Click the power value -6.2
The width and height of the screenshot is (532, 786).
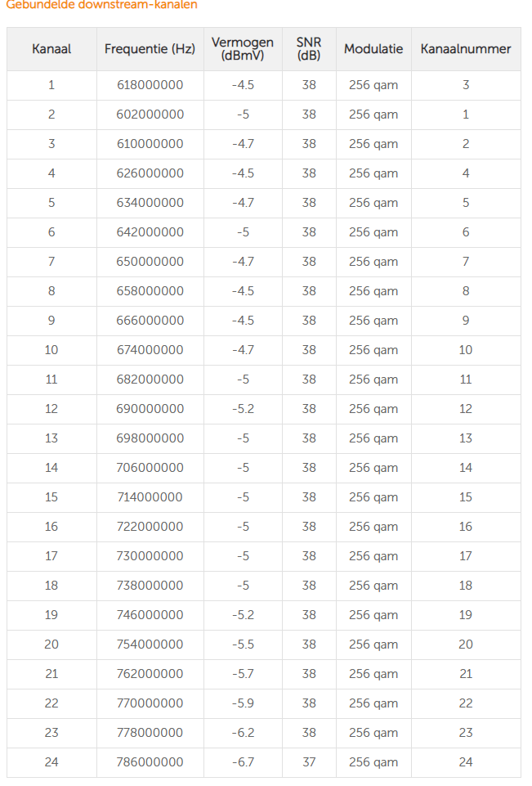(x=243, y=733)
